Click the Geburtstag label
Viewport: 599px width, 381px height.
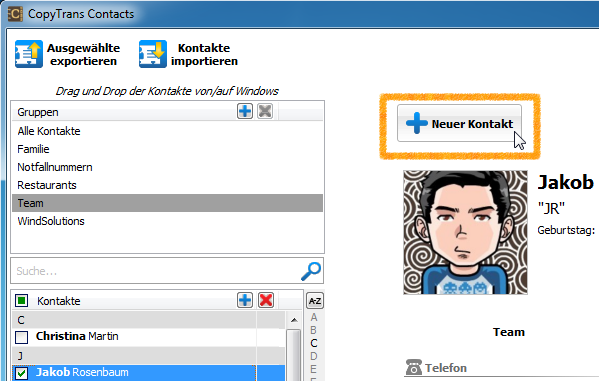coord(566,230)
